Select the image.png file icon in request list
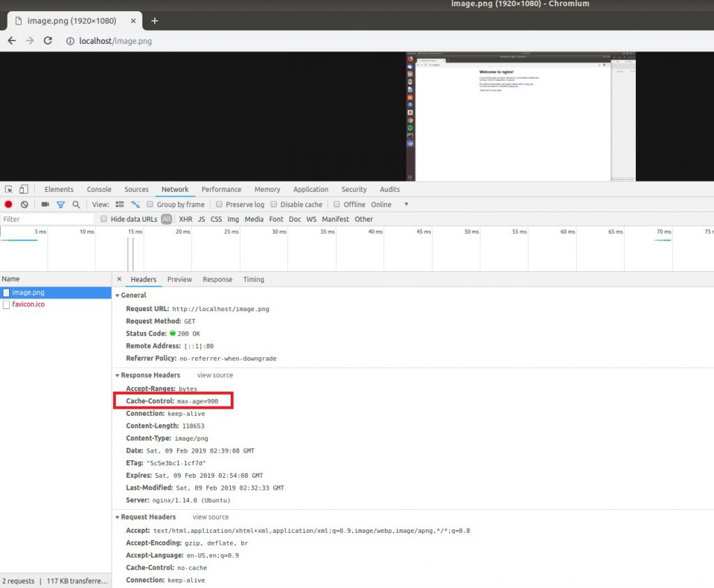Image resolution: width=714 pixels, height=588 pixels. coord(6,293)
